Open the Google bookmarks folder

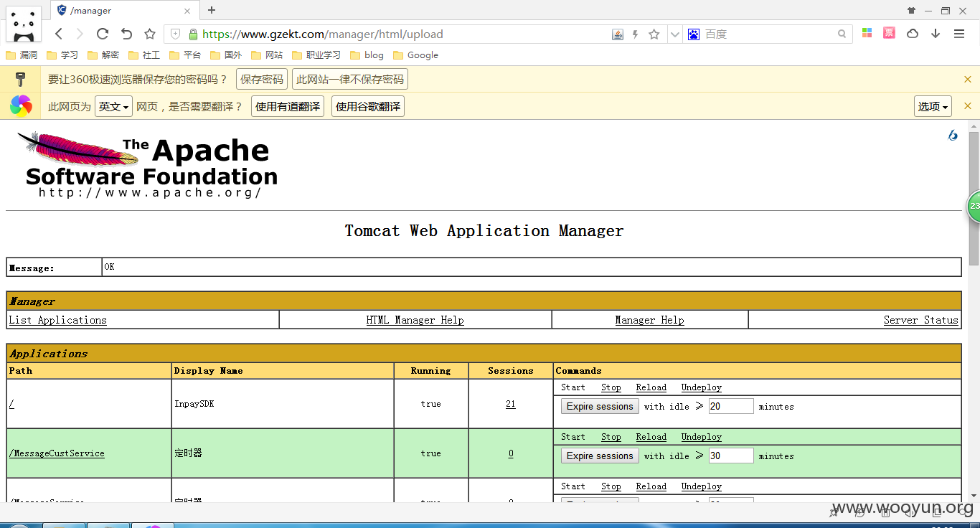click(x=415, y=55)
